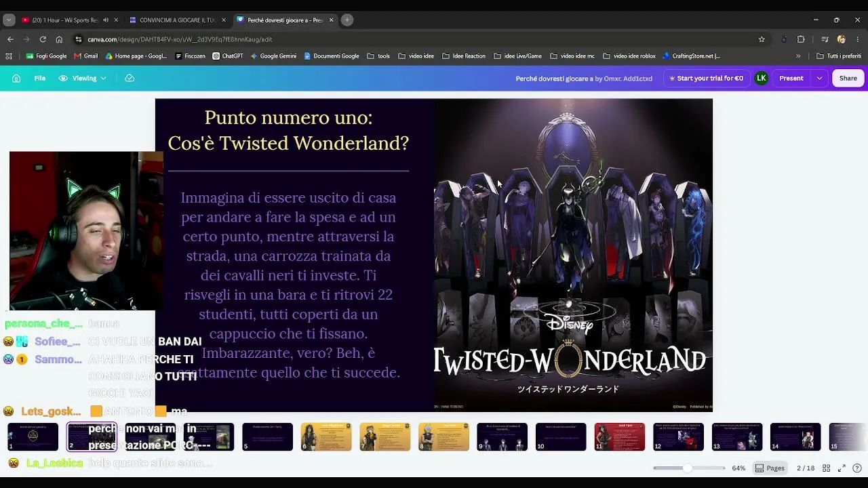
Task: Select page 8 thumbnail
Action: click(443, 437)
